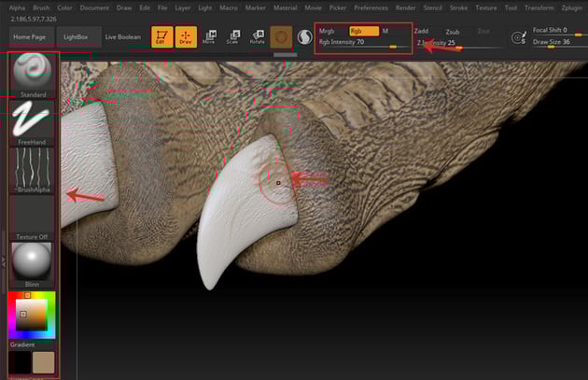Open the Material menu
Viewport: 588px width, 380px height.
click(x=285, y=7)
